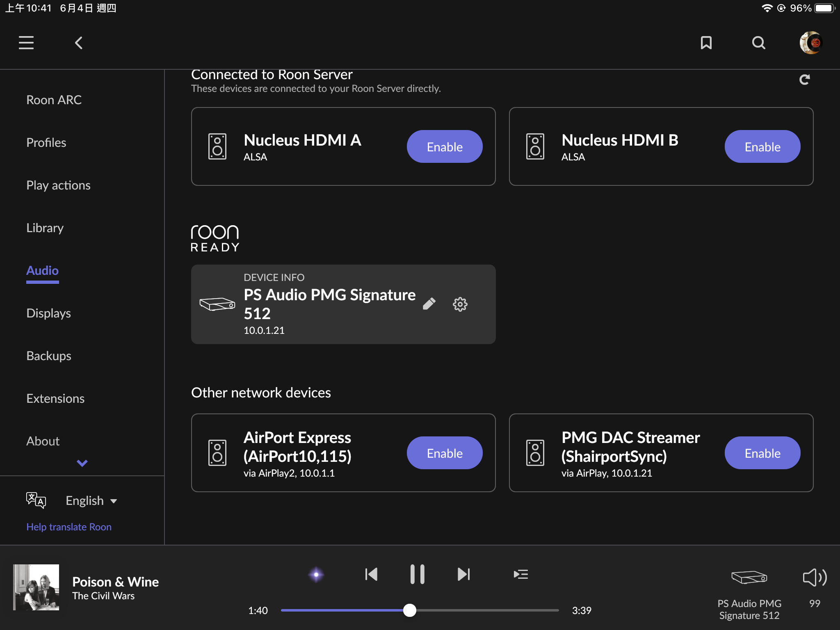Go back with the back arrow

[79, 43]
